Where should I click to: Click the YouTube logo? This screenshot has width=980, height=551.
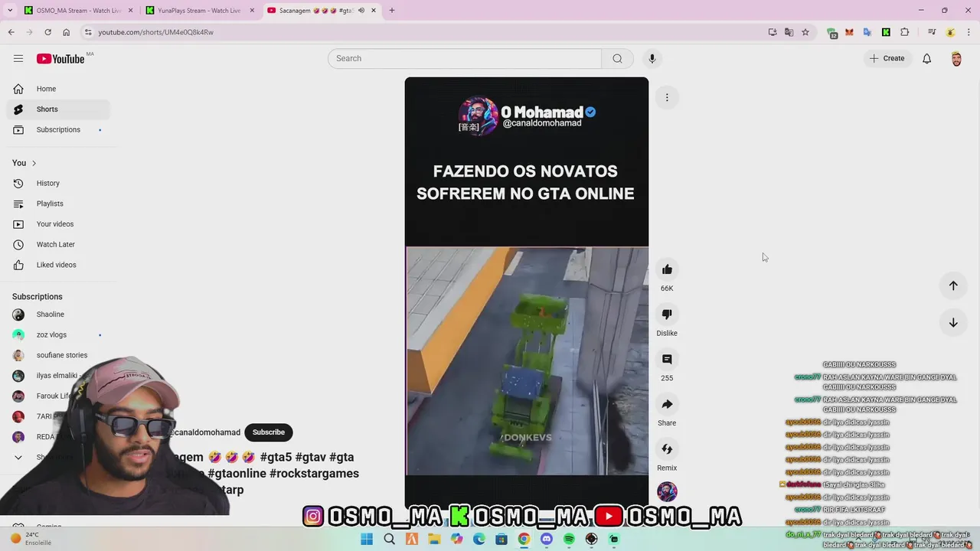60,59
